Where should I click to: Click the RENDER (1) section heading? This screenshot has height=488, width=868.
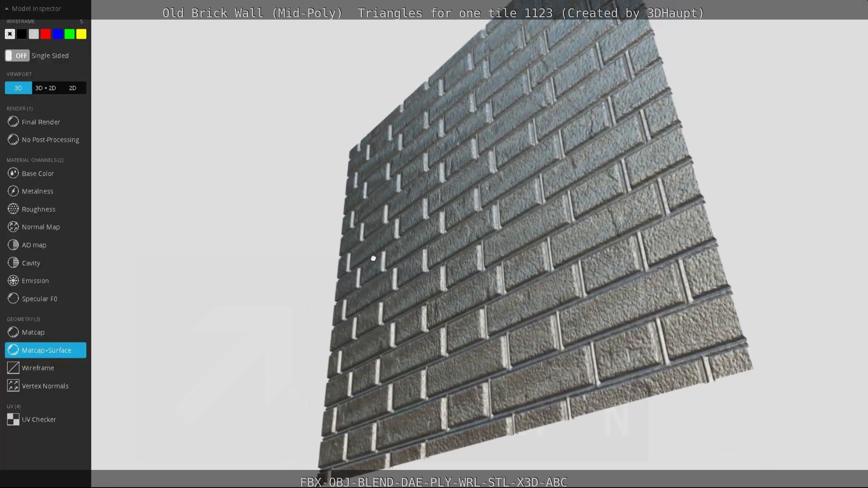coord(20,108)
